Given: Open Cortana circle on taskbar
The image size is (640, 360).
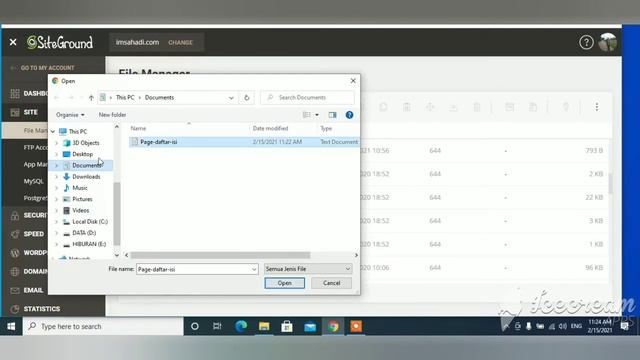Looking at the screenshot, I should tap(195, 326).
